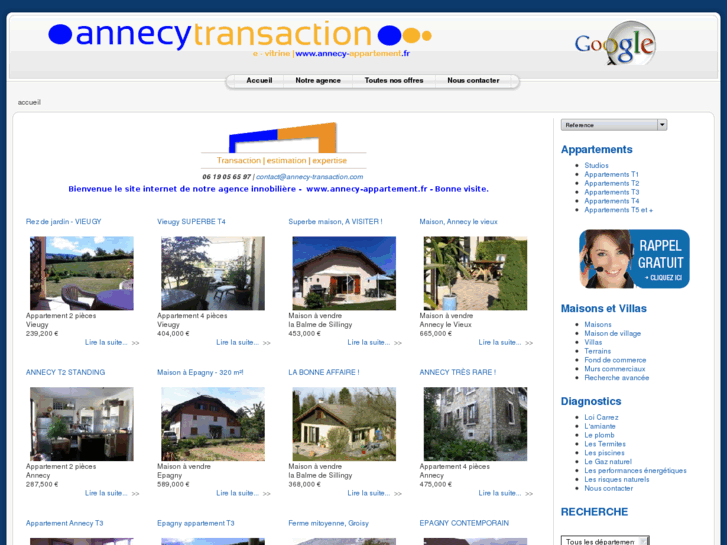Click the Annecy le vieux patio photo
Screen dimensions: 727x545
tap(475, 273)
